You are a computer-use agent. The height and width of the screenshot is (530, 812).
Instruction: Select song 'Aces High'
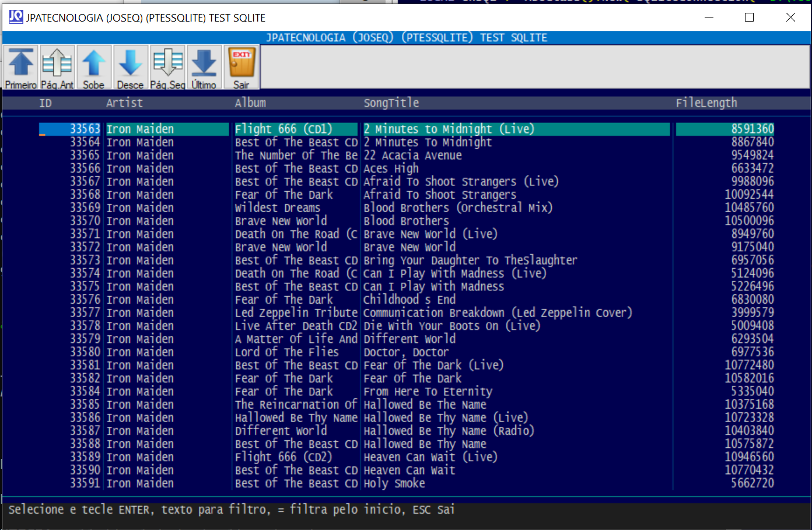pos(391,169)
